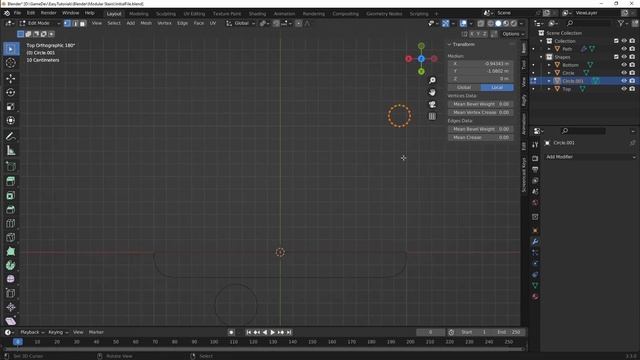640x360 pixels.
Task: Select the Measure tool
Action: 11,151
